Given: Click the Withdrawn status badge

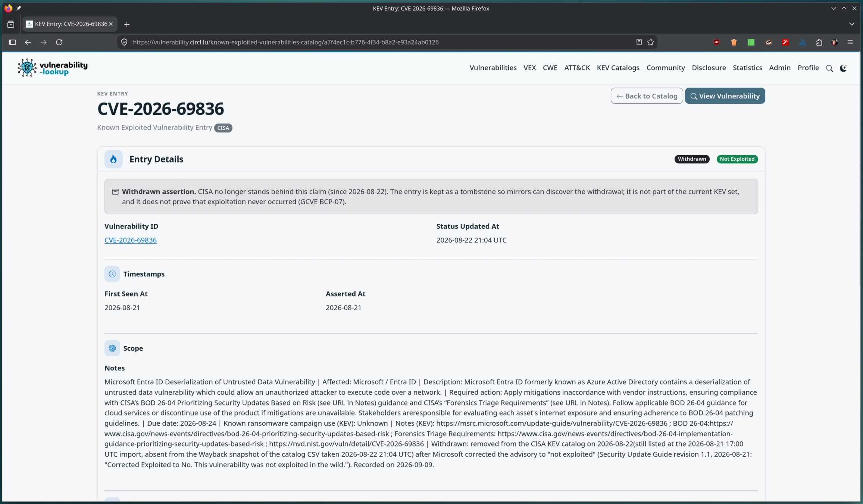Looking at the screenshot, I should (692, 159).
